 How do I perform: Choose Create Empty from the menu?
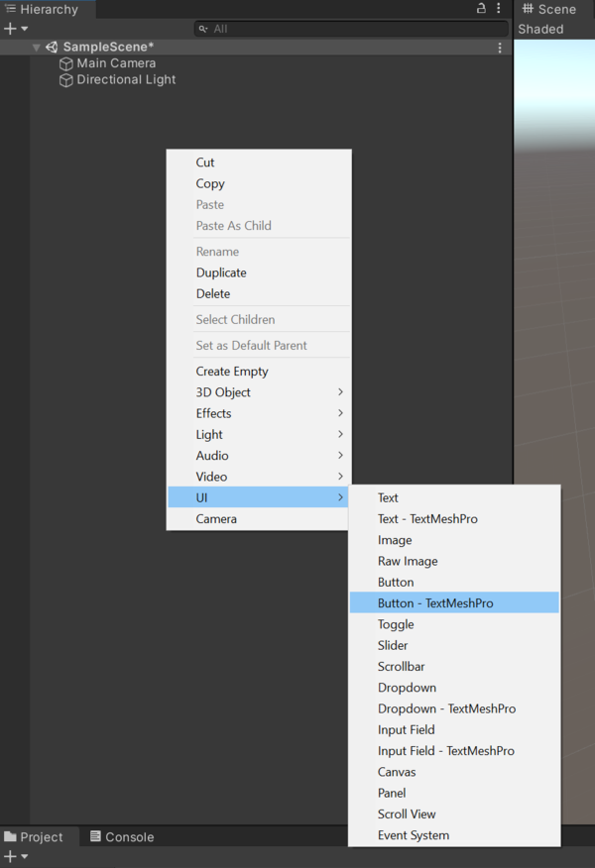pyautogui.click(x=259, y=371)
